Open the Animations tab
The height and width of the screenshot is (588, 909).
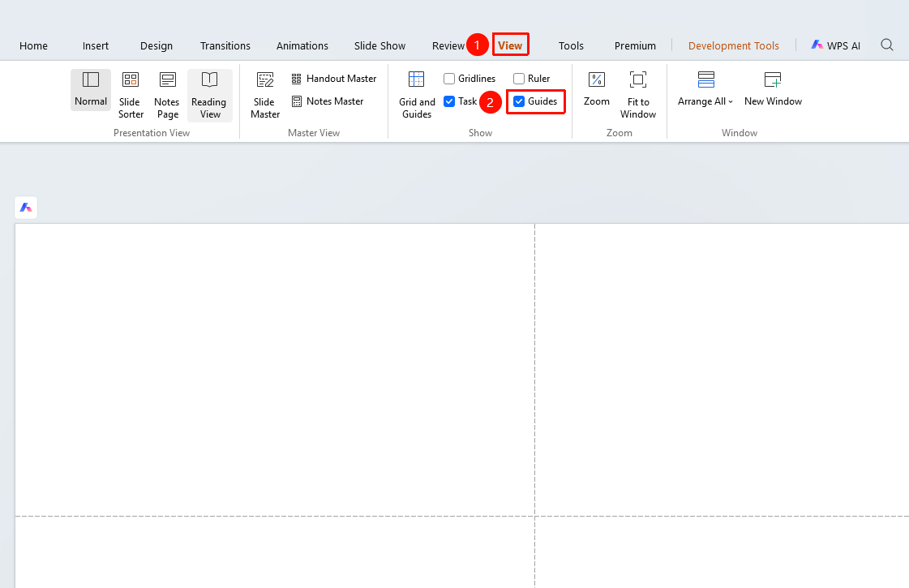(302, 45)
